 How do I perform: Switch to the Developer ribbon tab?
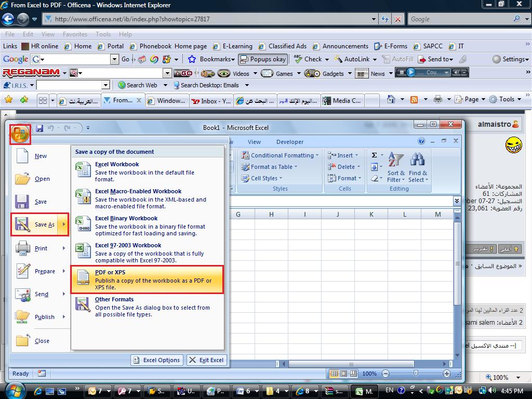(290, 142)
